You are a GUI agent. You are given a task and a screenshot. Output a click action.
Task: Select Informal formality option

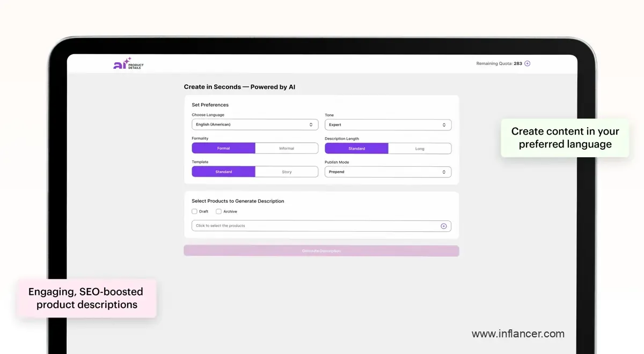coord(287,148)
